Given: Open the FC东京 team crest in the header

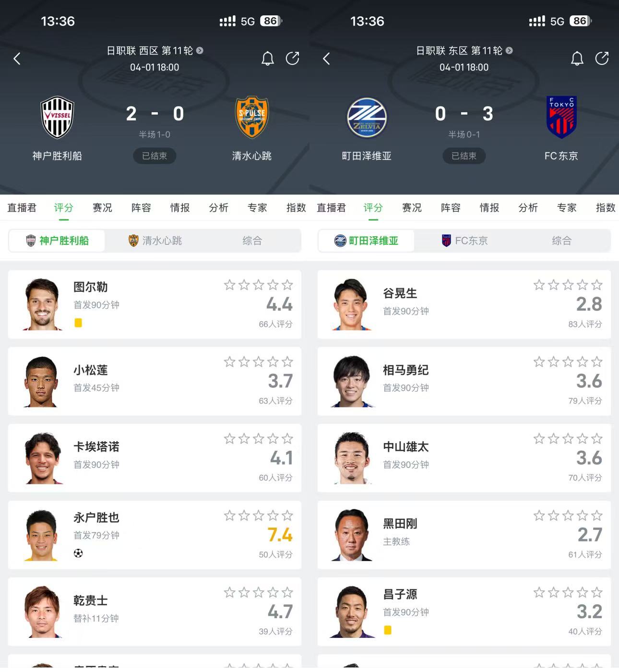Looking at the screenshot, I should click(561, 117).
